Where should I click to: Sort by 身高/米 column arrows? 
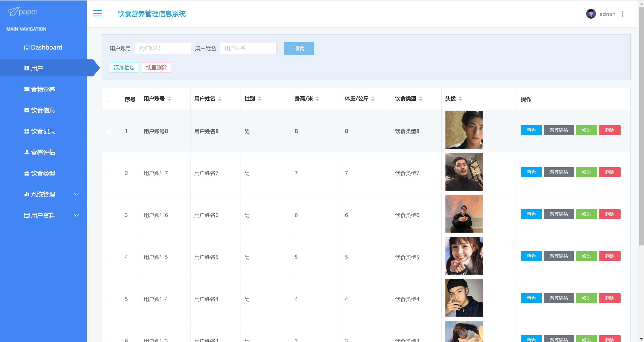(x=317, y=99)
